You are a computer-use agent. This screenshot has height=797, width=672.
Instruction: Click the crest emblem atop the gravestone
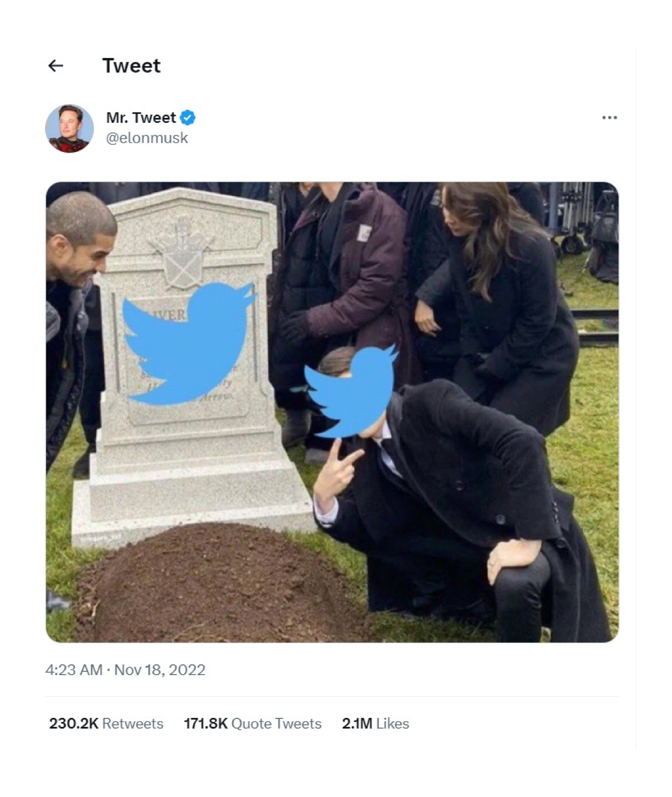[182, 254]
